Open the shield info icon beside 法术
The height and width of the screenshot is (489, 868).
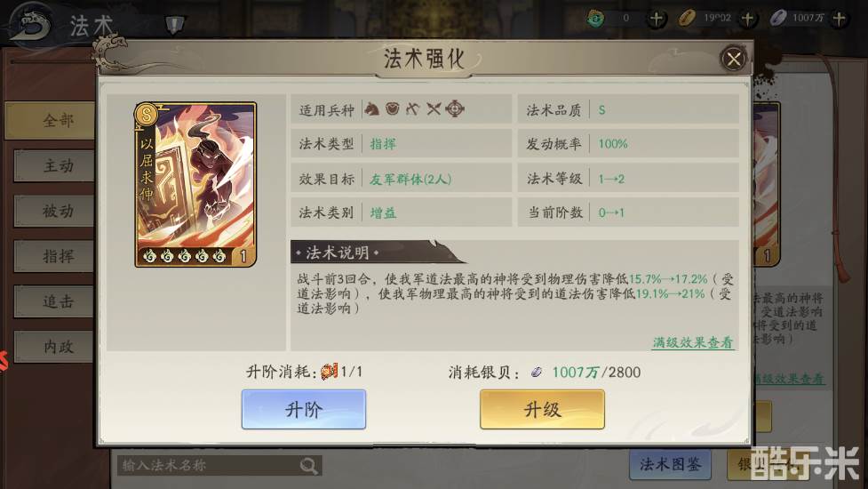click(175, 25)
